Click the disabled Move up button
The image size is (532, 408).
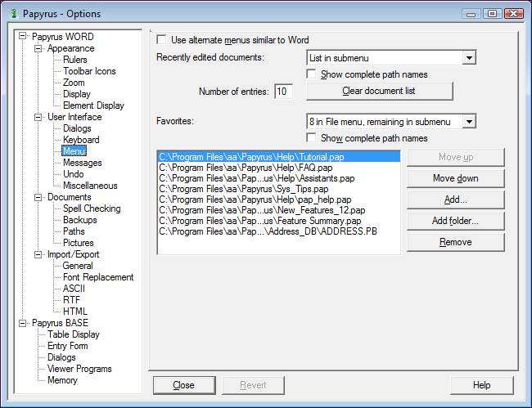(456, 157)
